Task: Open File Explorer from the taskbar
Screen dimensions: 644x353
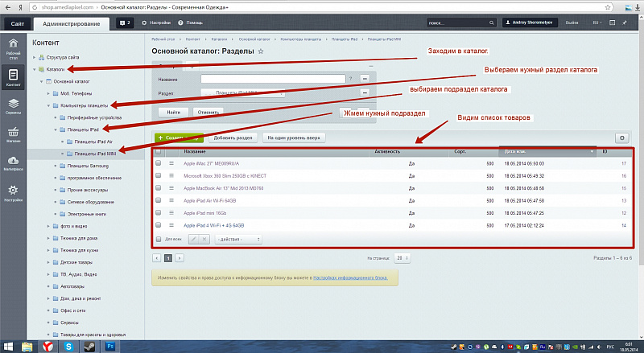Action: click(27, 347)
